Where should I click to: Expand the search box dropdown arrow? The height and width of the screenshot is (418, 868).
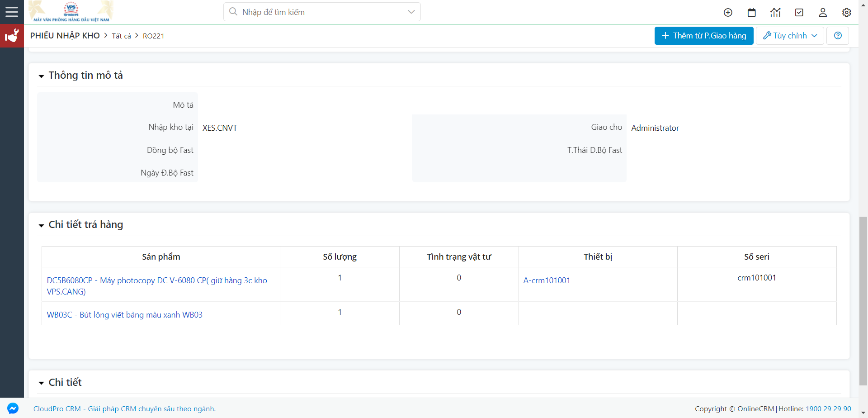(x=411, y=12)
